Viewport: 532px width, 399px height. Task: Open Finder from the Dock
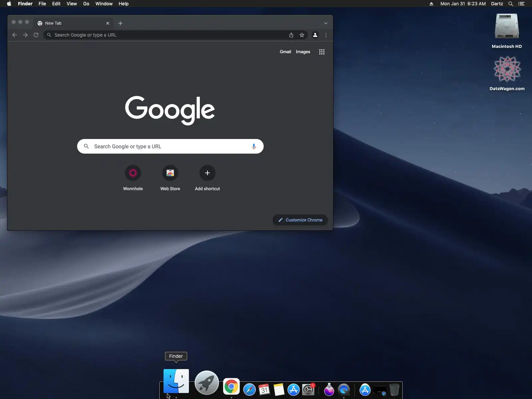[176, 381]
